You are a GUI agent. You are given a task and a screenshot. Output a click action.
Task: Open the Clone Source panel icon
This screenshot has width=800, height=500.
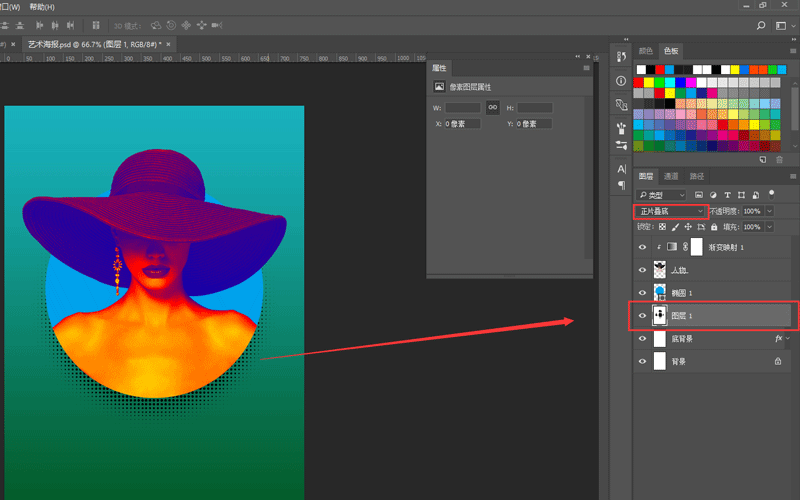pos(621,105)
